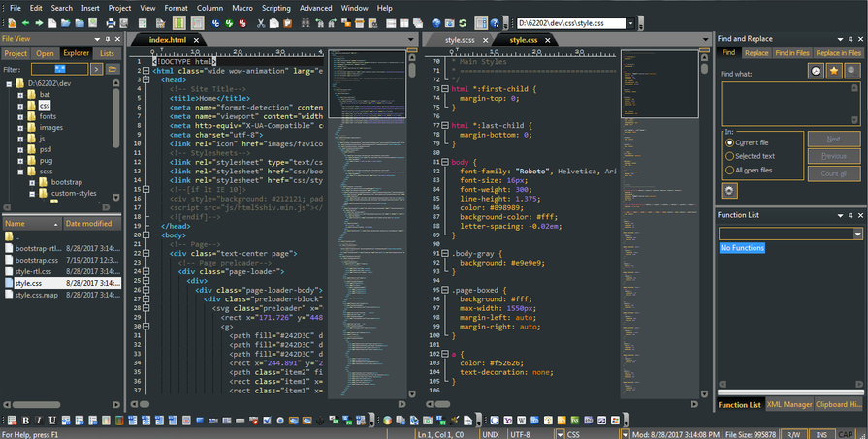Open find favorites star icon
This screenshot has height=439, width=868.
pos(833,72)
